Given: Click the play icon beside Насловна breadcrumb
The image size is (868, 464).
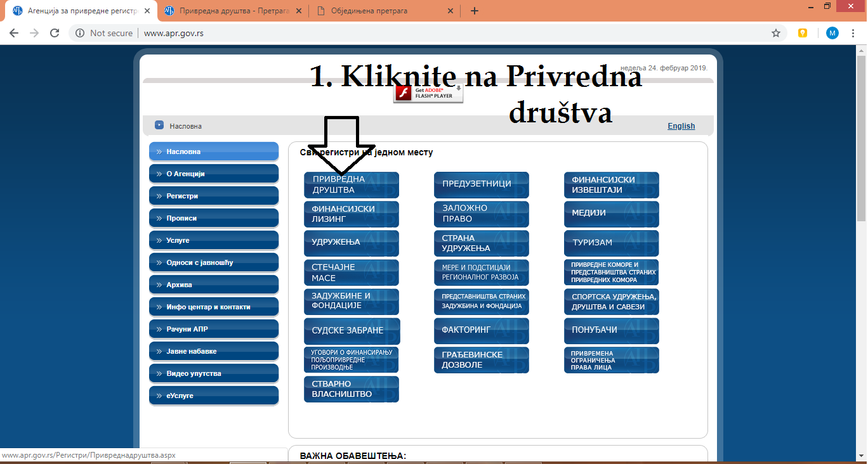Looking at the screenshot, I should point(159,126).
